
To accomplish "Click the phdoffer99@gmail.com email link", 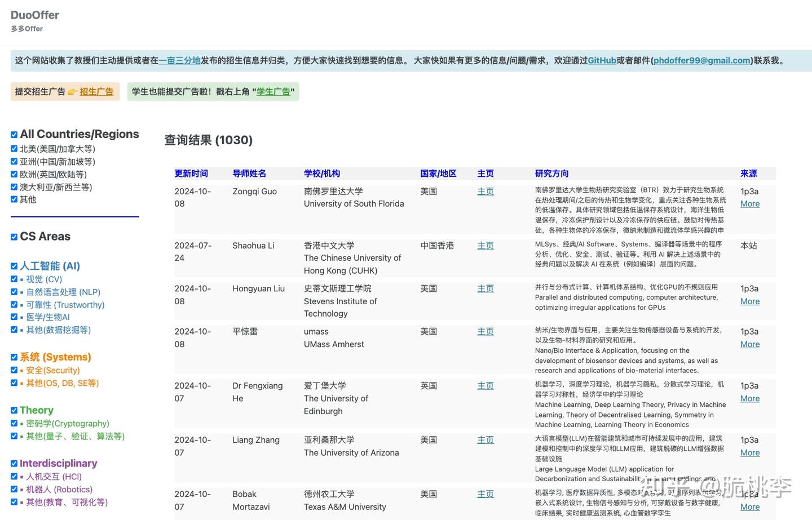I will coord(702,60).
